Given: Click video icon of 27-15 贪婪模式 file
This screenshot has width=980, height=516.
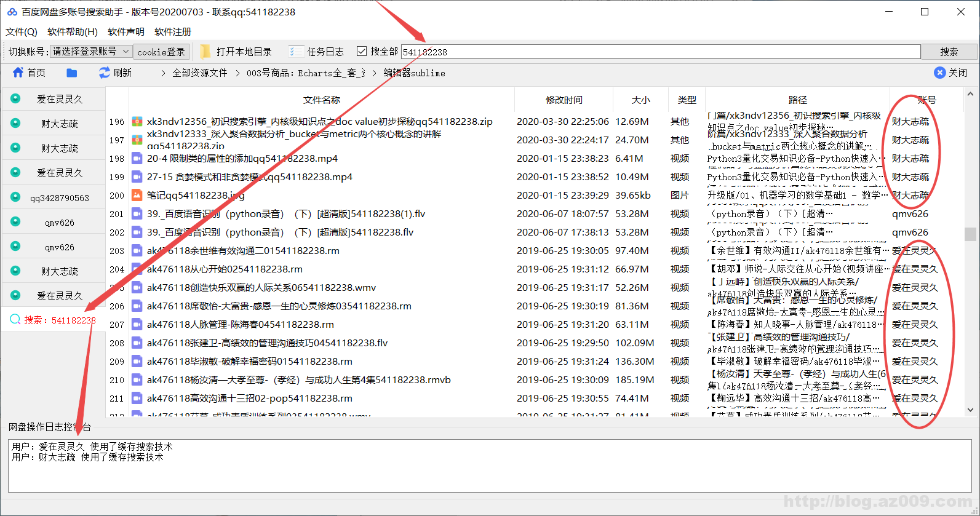Looking at the screenshot, I should [x=137, y=177].
